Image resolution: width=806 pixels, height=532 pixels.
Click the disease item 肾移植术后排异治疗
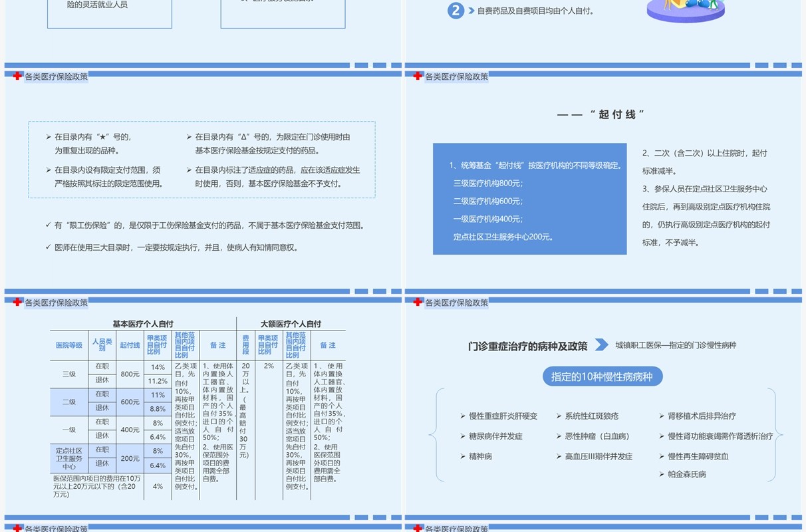point(698,416)
